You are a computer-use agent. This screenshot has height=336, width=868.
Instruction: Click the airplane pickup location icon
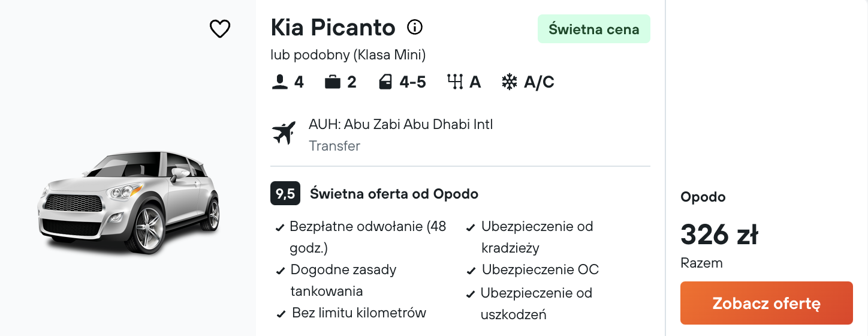(284, 133)
